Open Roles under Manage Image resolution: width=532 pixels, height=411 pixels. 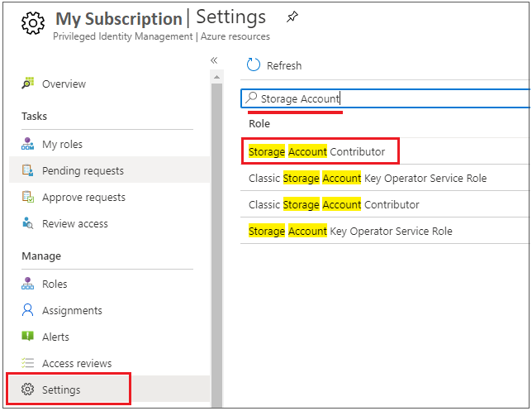(x=55, y=284)
